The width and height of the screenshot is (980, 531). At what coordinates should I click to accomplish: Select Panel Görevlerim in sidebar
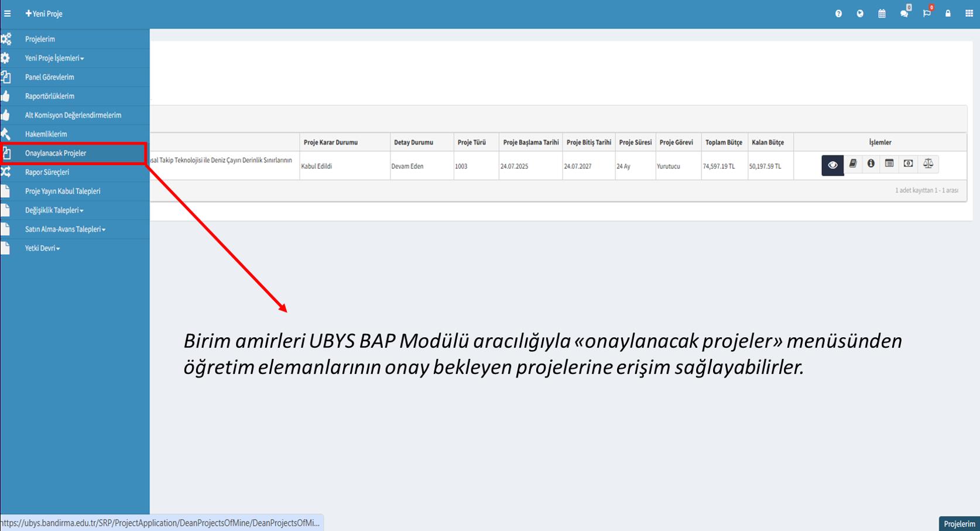click(x=49, y=77)
